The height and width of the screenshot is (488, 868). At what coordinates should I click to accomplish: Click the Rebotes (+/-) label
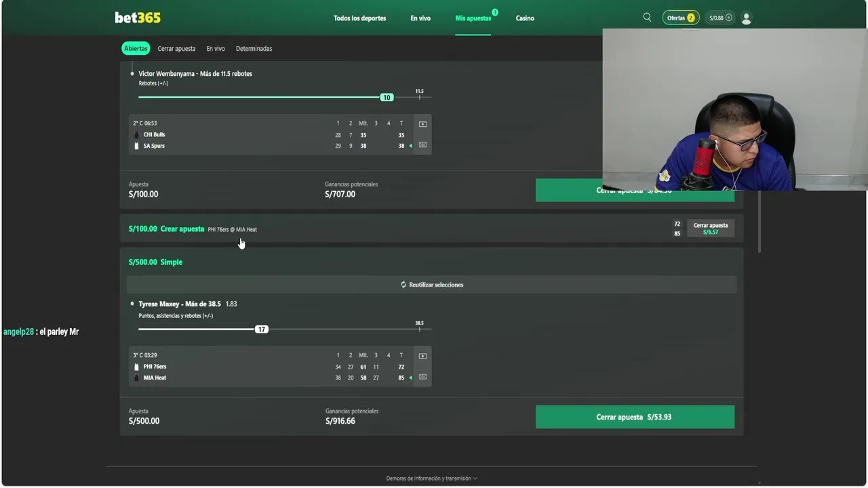[153, 83]
